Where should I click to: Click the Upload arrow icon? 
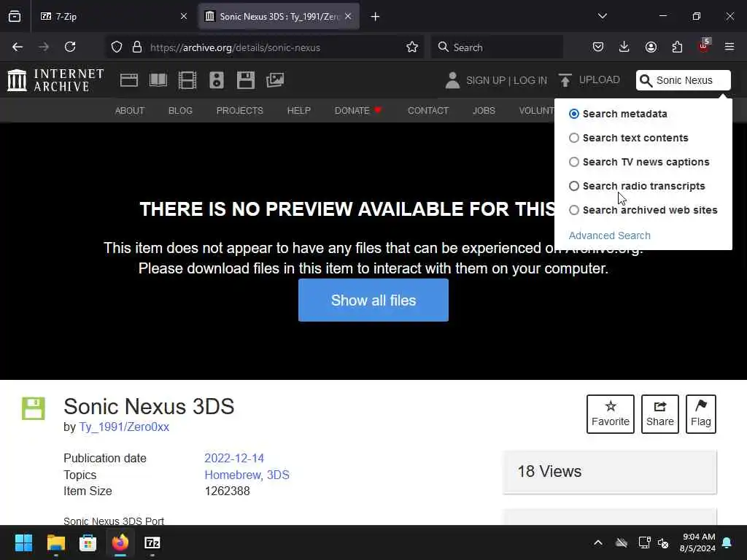tap(565, 80)
